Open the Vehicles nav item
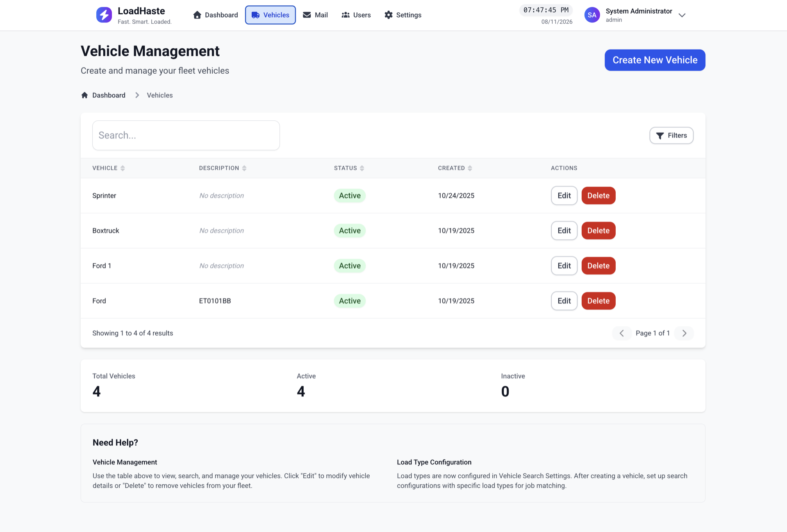The width and height of the screenshot is (787, 532). (x=271, y=15)
